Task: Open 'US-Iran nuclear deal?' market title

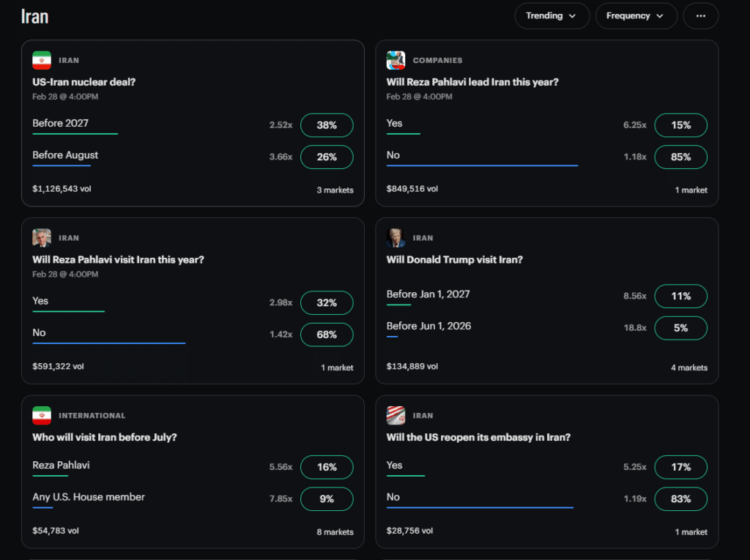Action: [83, 82]
